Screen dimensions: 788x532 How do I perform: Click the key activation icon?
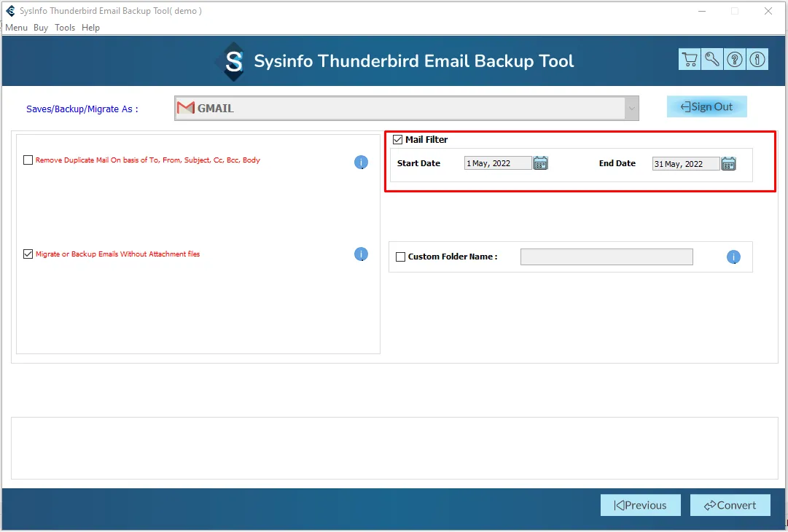click(712, 60)
